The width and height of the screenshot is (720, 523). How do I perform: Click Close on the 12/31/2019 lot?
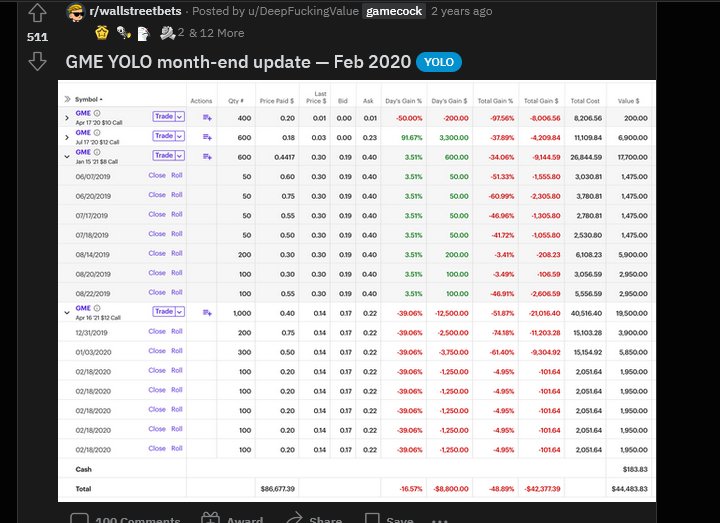pos(157,331)
